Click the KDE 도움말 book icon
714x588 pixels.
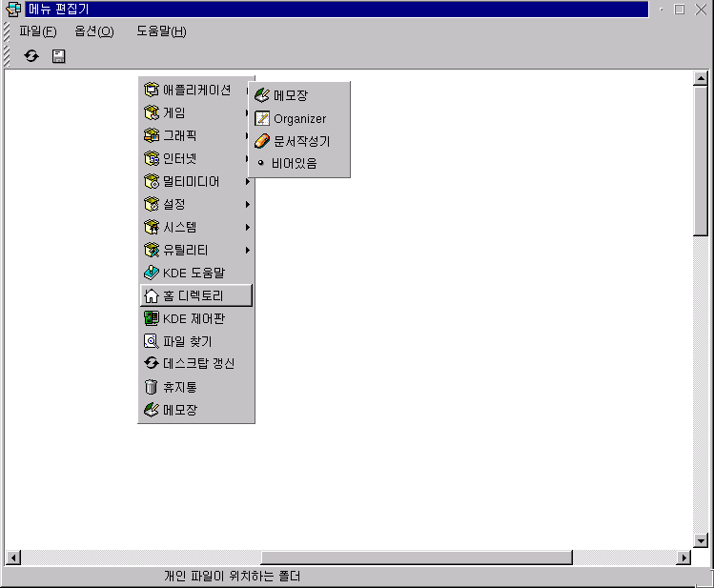152,273
